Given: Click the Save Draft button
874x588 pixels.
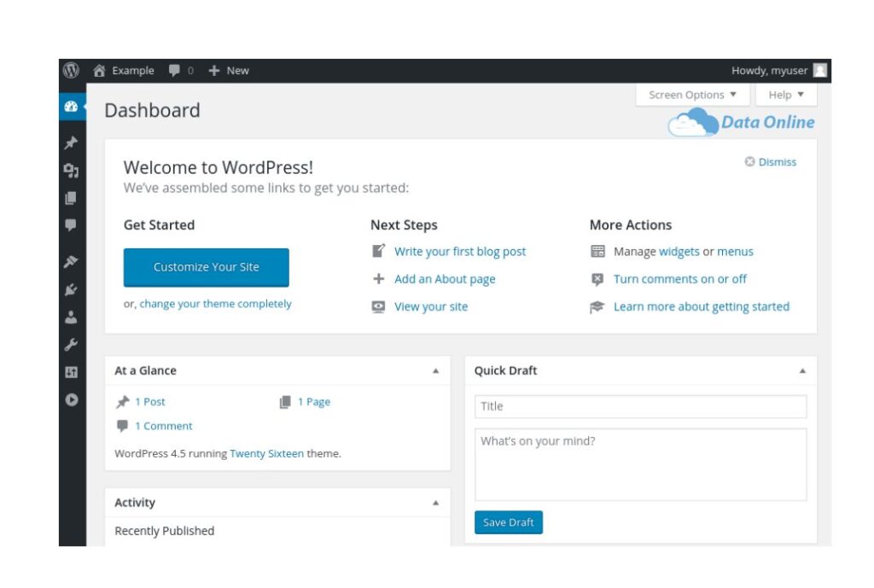Looking at the screenshot, I should [509, 523].
